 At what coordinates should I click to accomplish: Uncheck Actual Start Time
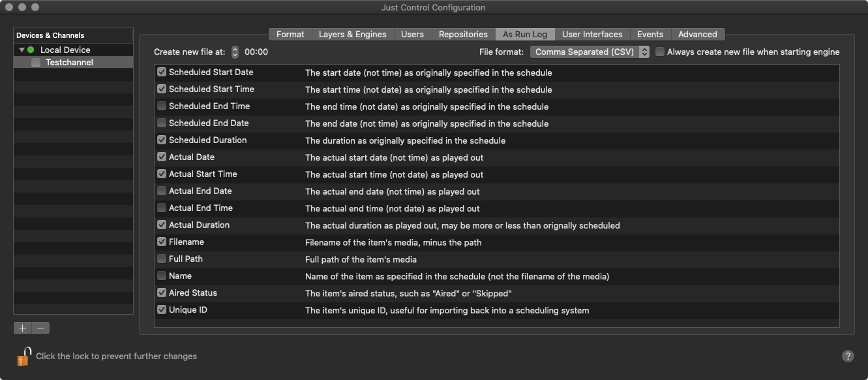[162, 174]
